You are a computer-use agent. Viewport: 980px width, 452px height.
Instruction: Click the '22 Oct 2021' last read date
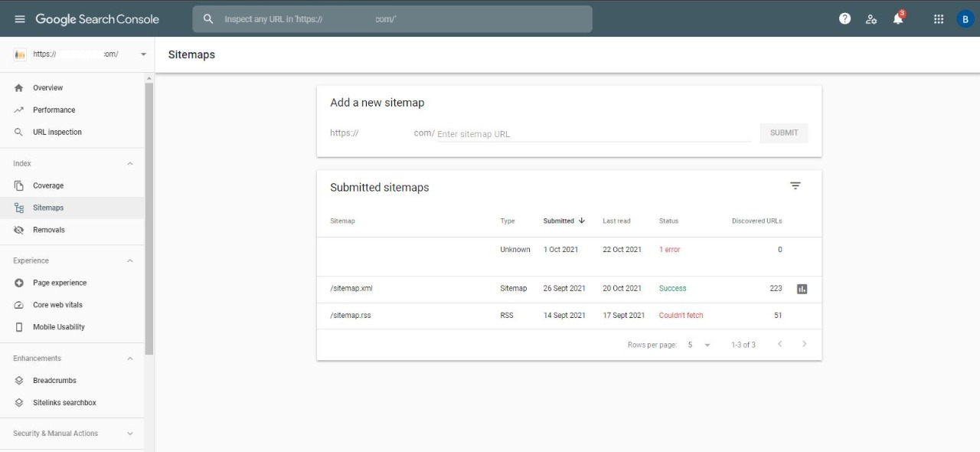tap(622, 250)
